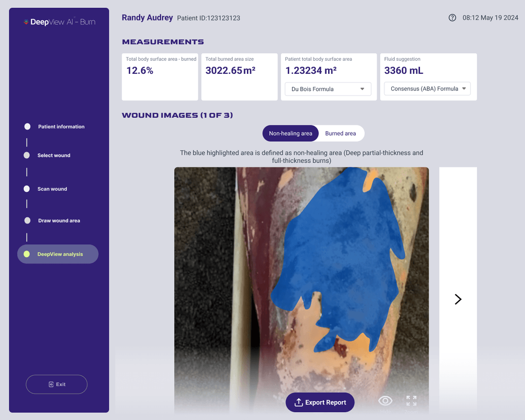The width and height of the screenshot is (525, 420).
Task: Click the 1.23234 m² body surface value
Action: tap(311, 70)
